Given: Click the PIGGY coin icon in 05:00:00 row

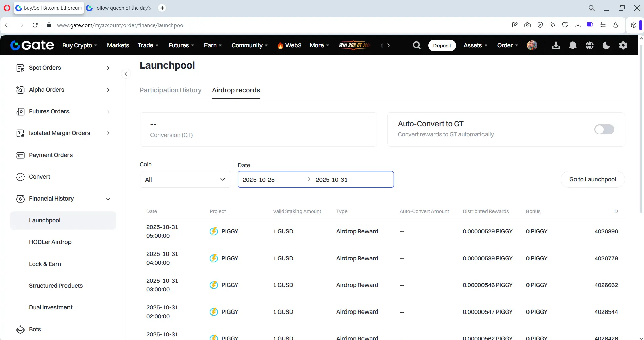Looking at the screenshot, I should [x=214, y=231].
